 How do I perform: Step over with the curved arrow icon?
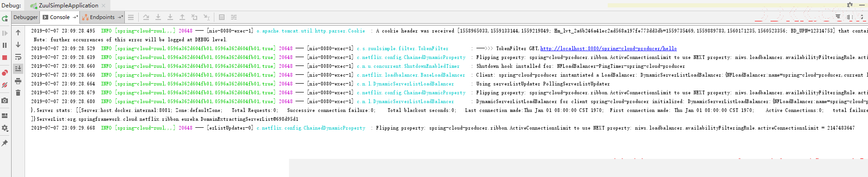[146, 17]
